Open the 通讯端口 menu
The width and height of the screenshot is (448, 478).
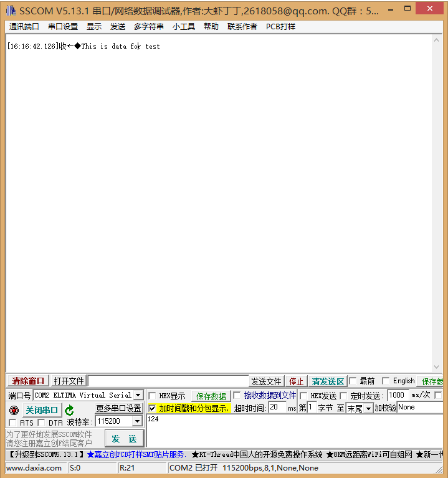coord(24,27)
